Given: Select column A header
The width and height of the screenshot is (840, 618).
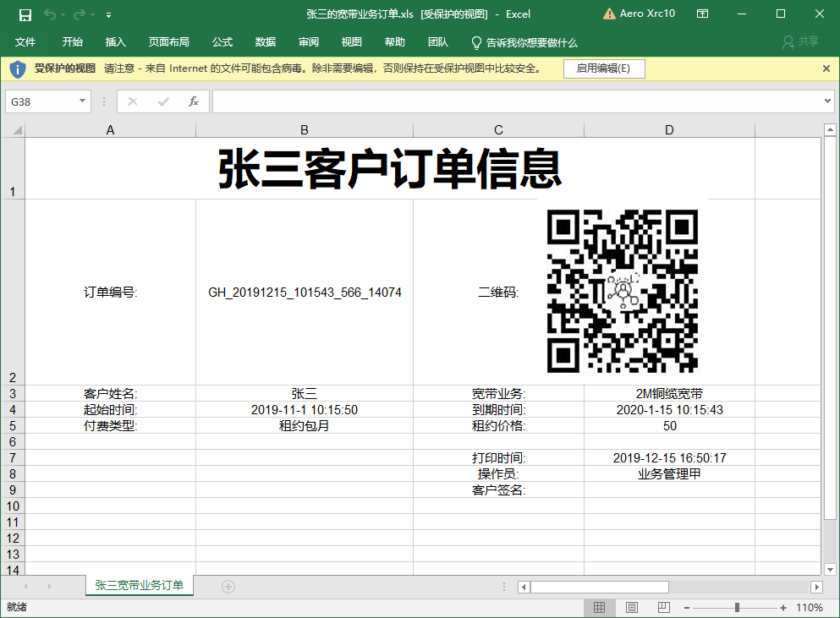Looking at the screenshot, I should 110,130.
